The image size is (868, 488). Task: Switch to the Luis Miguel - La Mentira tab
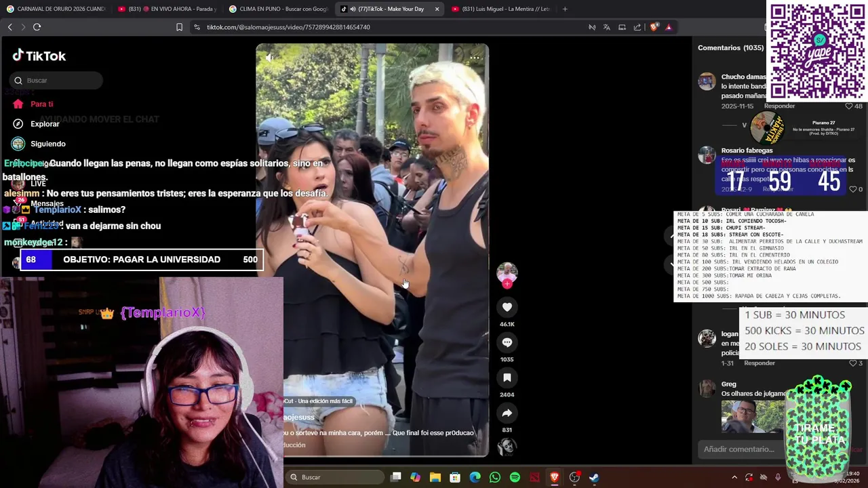pyautogui.click(x=500, y=9)
